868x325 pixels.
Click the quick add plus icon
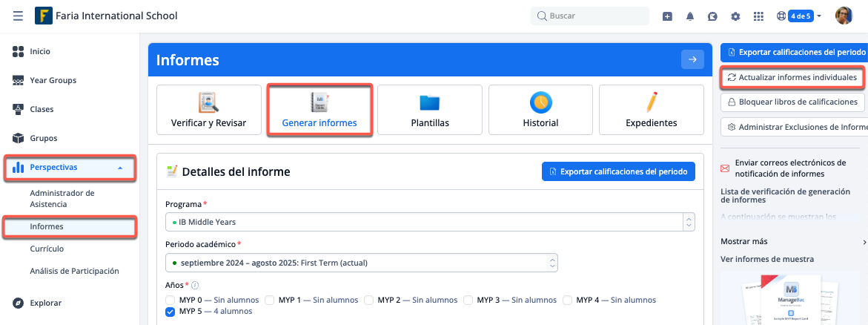667,16
